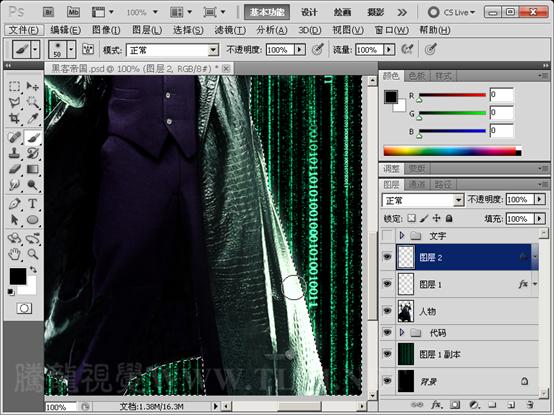Viewport: 554px width, 415px height.
Task: Select the Brush tool in toolbox
Action: [x=33, y=137]
